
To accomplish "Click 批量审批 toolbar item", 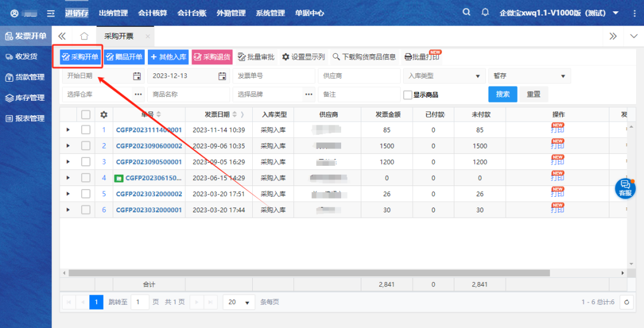I will [256, 57].
